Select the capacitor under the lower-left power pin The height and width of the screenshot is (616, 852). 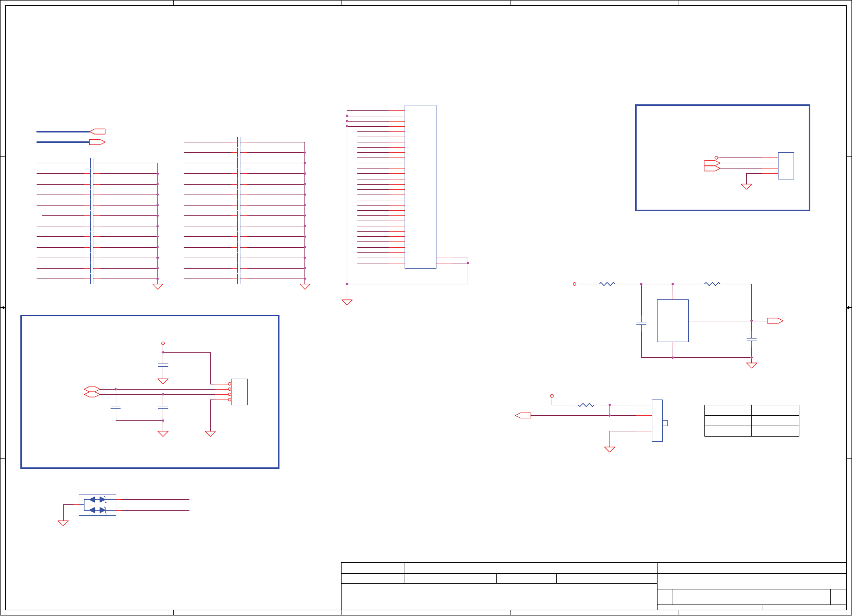(x=163, y=365)
